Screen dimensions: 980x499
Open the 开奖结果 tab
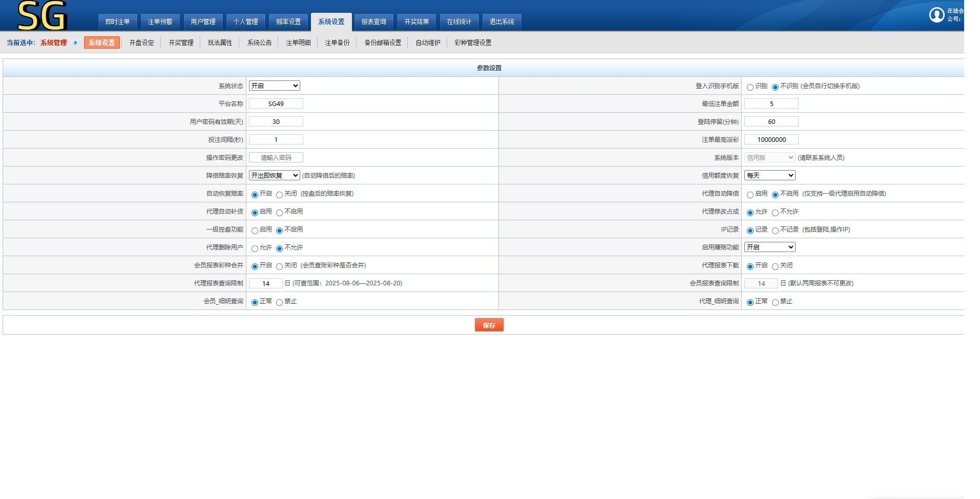[416, 22]
